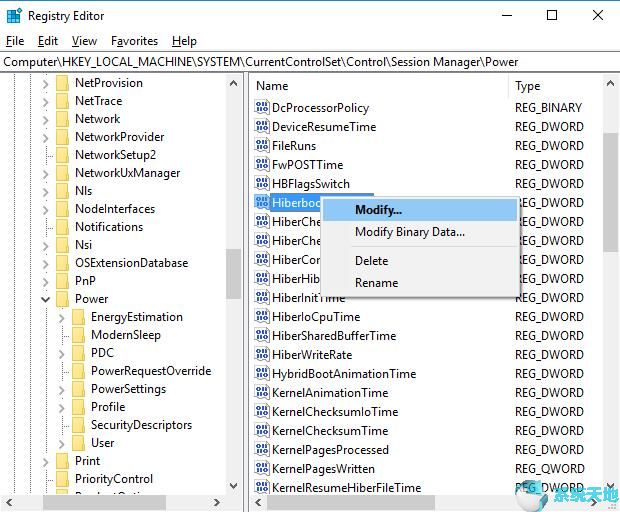
Task: Expand the PnP tree node
Action: point(46,281)
